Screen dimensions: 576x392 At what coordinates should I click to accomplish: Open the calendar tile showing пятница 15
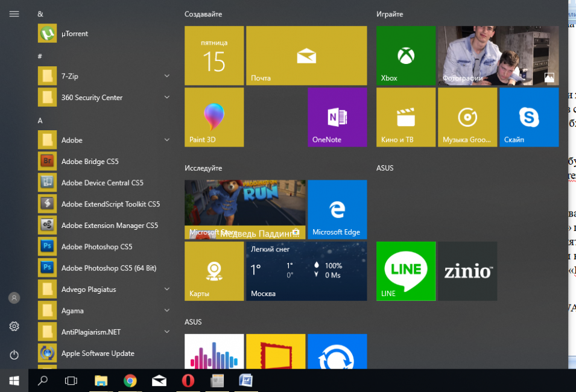tap(214, 55)
